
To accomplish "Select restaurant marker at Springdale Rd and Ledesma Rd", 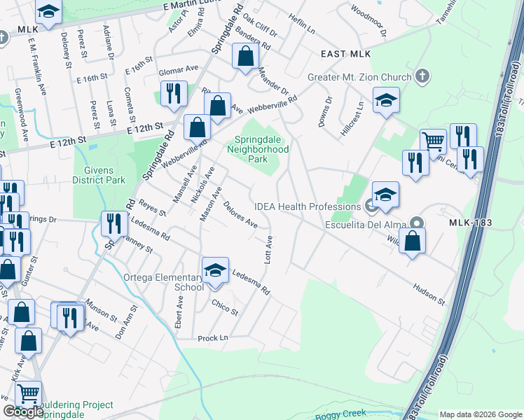I will click(x=114, y=225).
